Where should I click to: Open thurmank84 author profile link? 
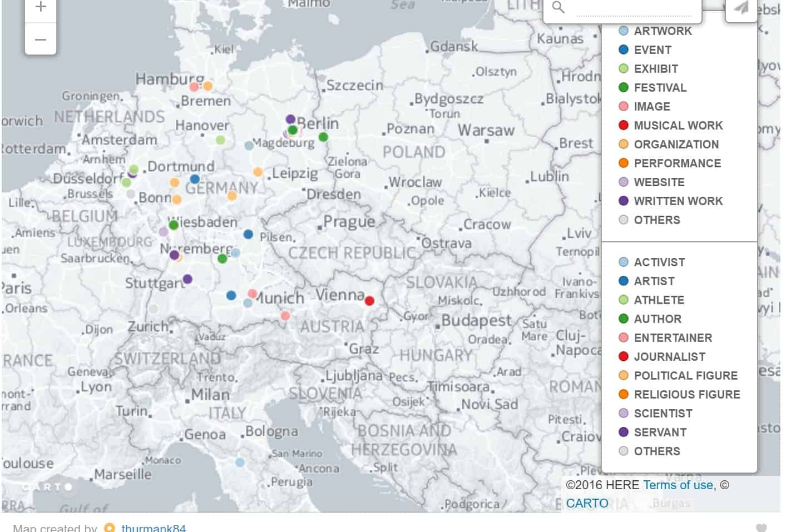pos(154,528)
